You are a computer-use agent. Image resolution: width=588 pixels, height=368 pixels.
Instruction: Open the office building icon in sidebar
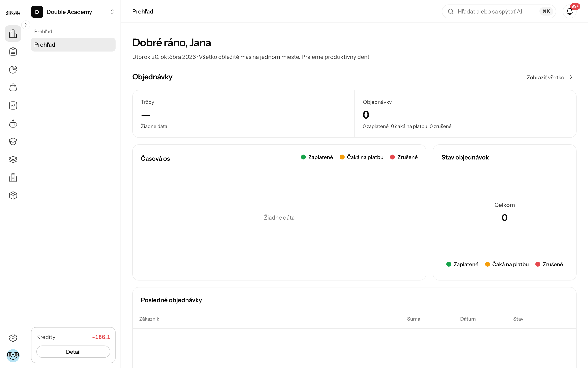click(x=13, y=177)
